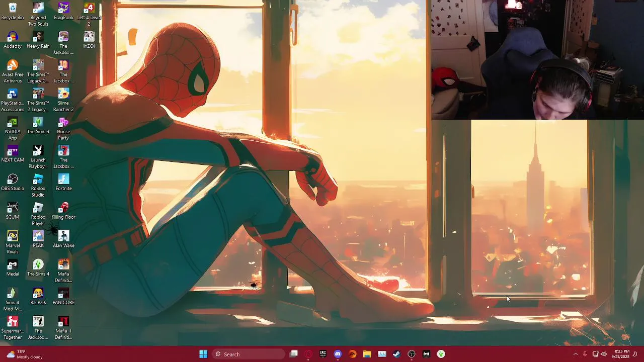Open the Recycle Bin desktop icon

[x=13, y=11]
